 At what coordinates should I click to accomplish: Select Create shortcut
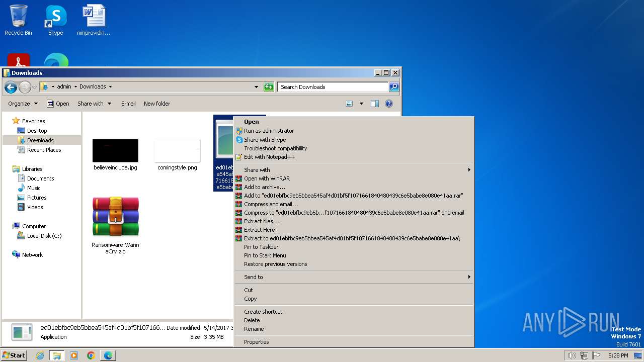click(354, 312)
